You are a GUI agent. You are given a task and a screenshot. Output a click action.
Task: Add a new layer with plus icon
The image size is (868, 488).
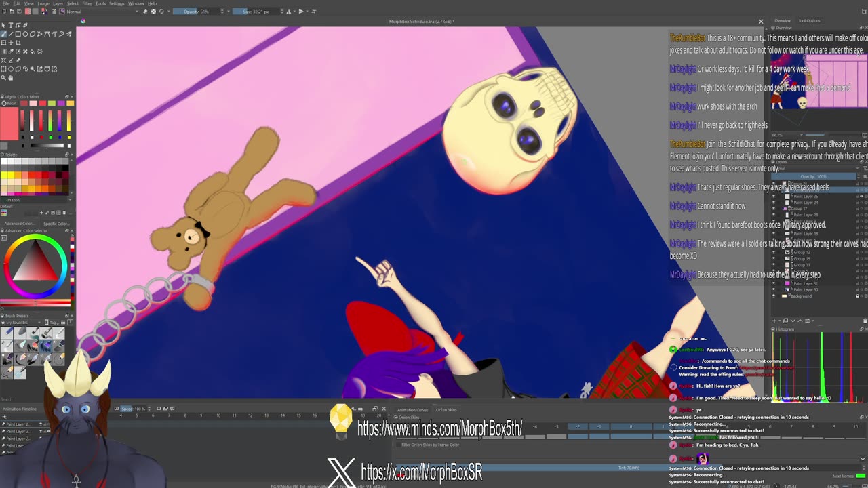pyautogui.click(x=774, y=321)
